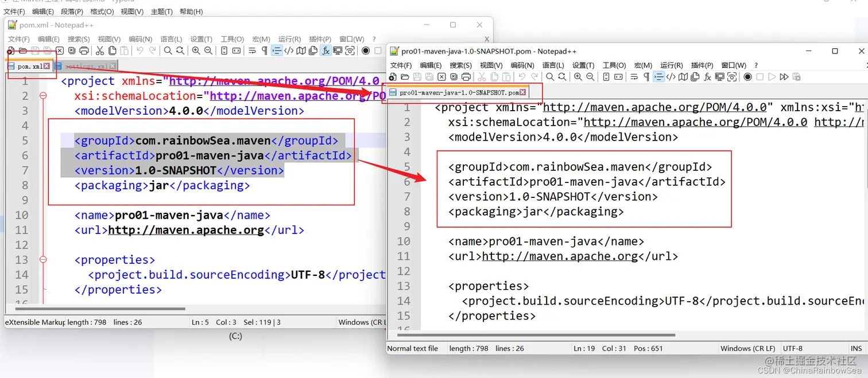This screenshot has height=378, width=868.
Task: Open 文件(F) menu in front Notepad++ window
Action: click(401, 65)
